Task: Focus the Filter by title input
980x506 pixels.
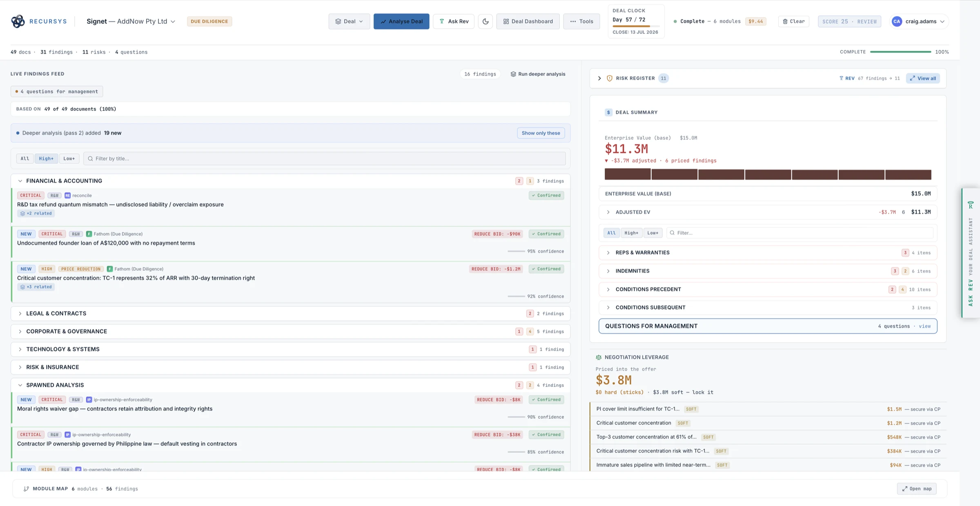Action: tap(325, 159)
